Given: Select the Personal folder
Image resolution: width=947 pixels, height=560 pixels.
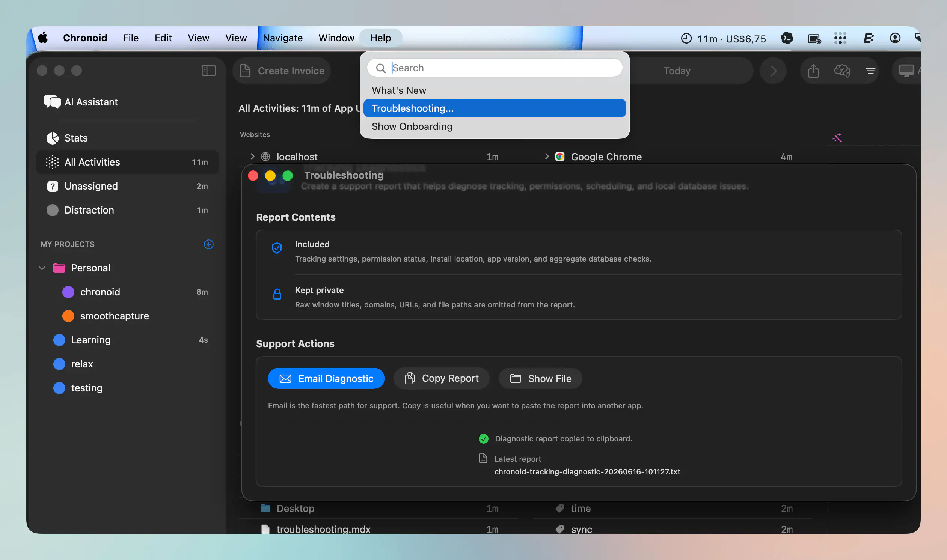Looking at the screenshot, I should (x=128, y=268).
